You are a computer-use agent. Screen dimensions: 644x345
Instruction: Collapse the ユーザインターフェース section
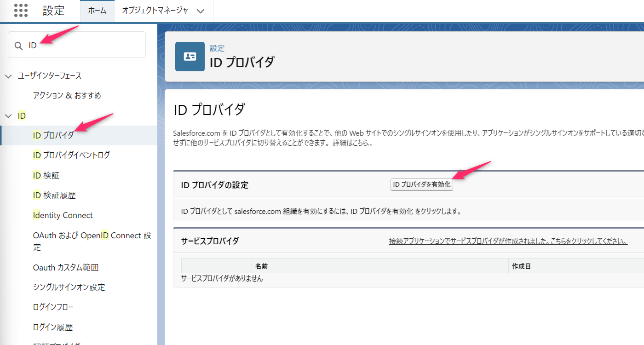point(8,76)
